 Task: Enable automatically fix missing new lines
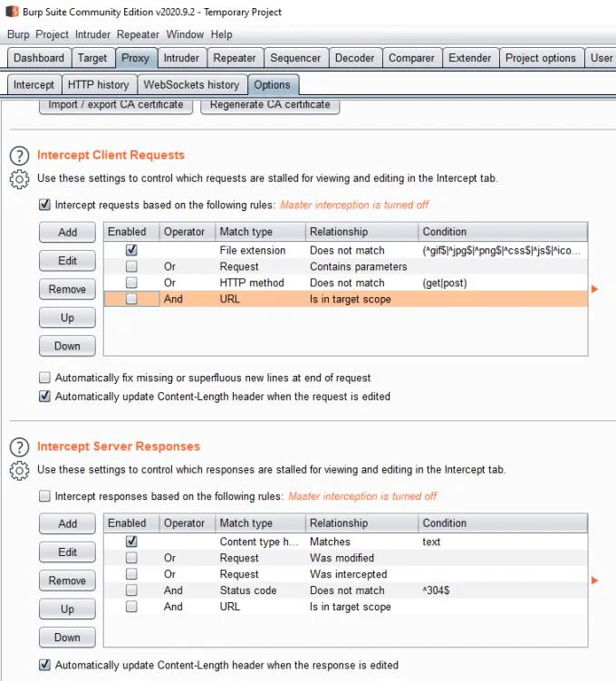coord(44,377)
